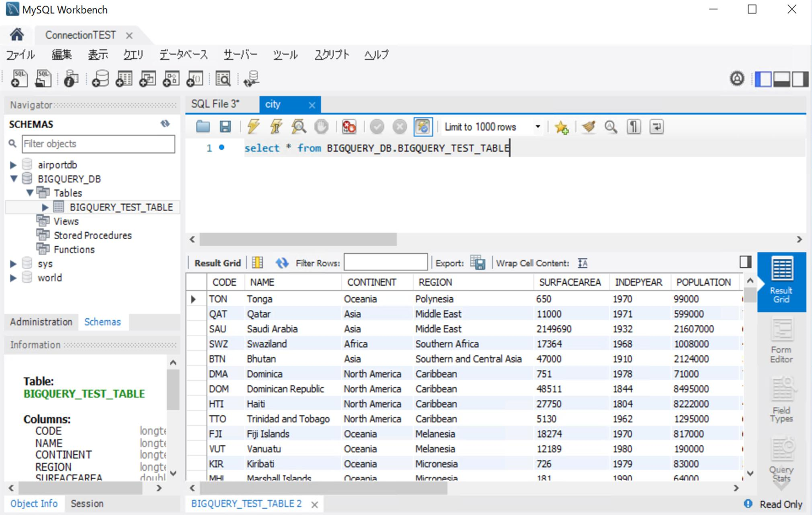Viewport: 812px width, 515px height.
Task: Toggle wrap cell content in results
Action: (582, 263)
